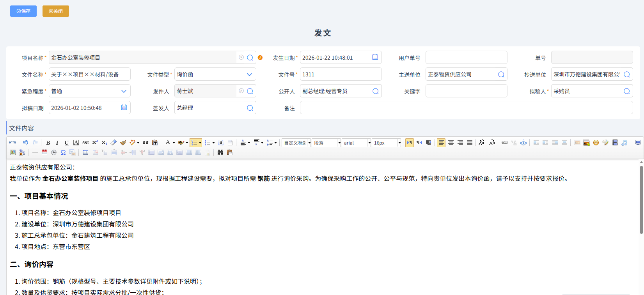
Task: Expand the 紧急程度 dropdown
Action: 90,91
